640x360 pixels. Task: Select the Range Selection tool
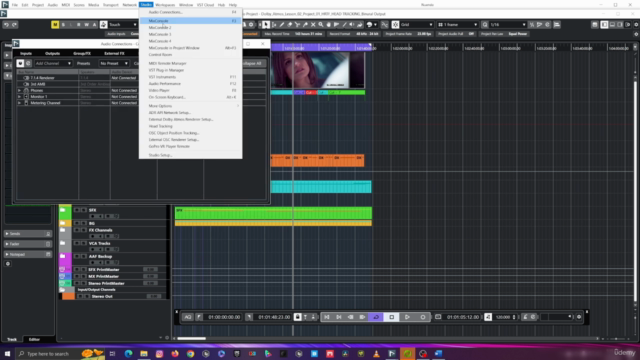(274, 24)
